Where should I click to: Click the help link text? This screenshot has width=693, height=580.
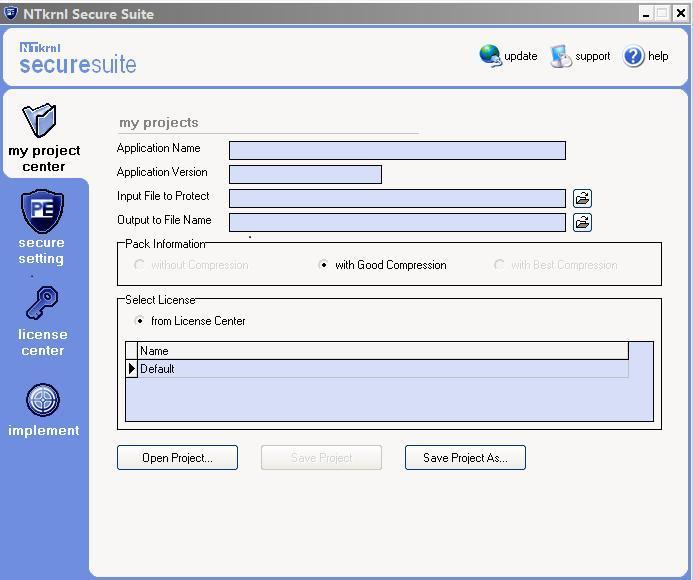(658, 56)
